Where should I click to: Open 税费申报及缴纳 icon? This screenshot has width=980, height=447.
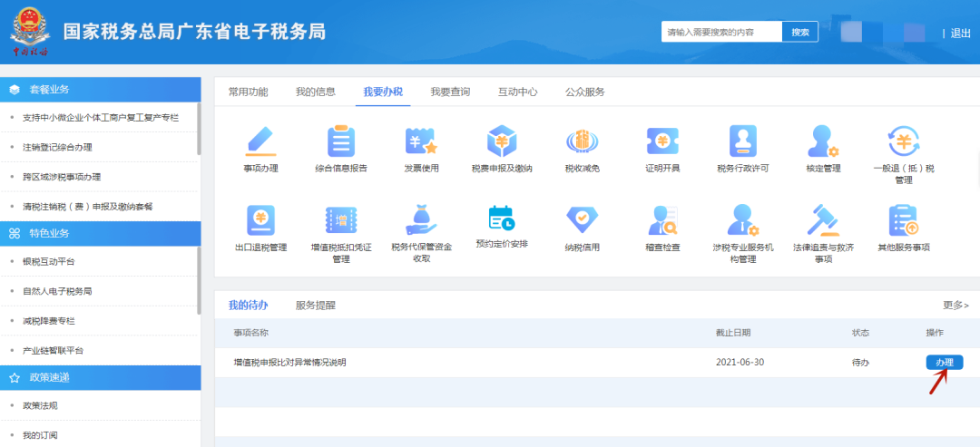502,141
